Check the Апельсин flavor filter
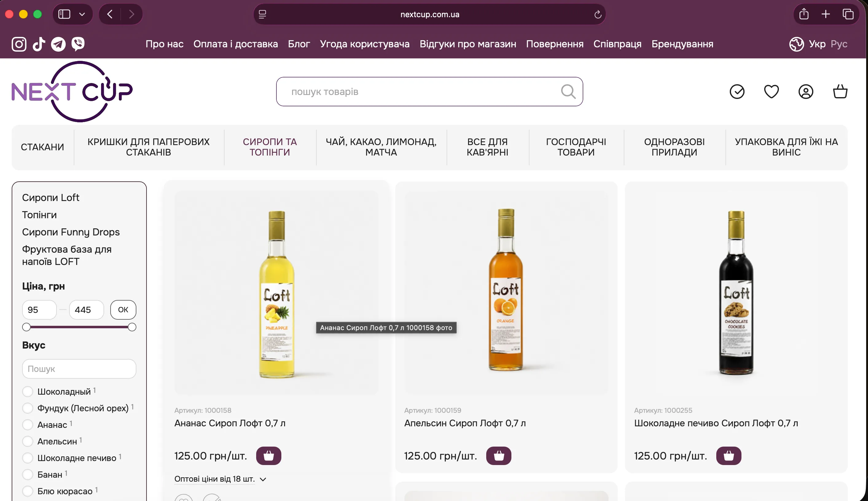Viewport: 868px width, 501px height. [28, 441]
